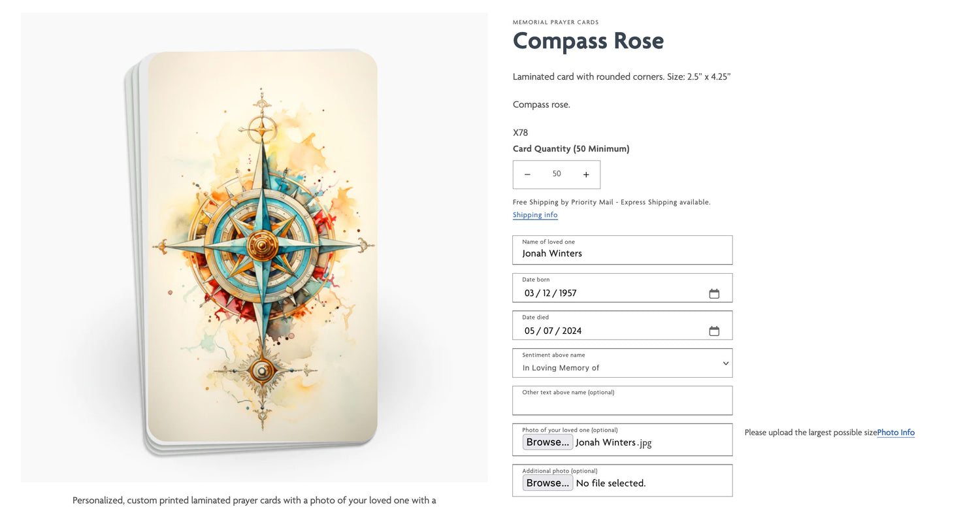This screenshot has width=980, height=511.
Task: Select the month in Date born
Action: (x=529, y=293)
